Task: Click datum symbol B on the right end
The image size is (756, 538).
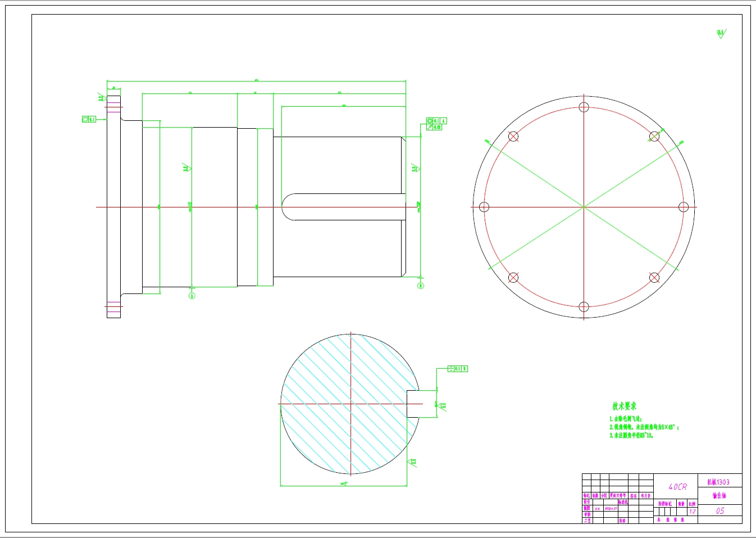Action: (x=420, y=286)
